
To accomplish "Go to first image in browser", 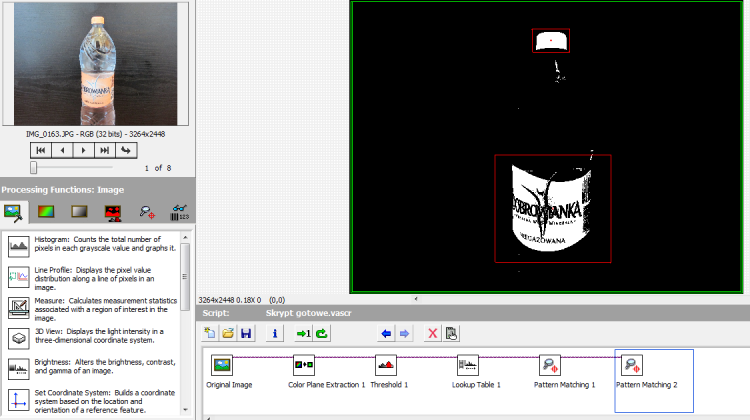I will 41,150.
